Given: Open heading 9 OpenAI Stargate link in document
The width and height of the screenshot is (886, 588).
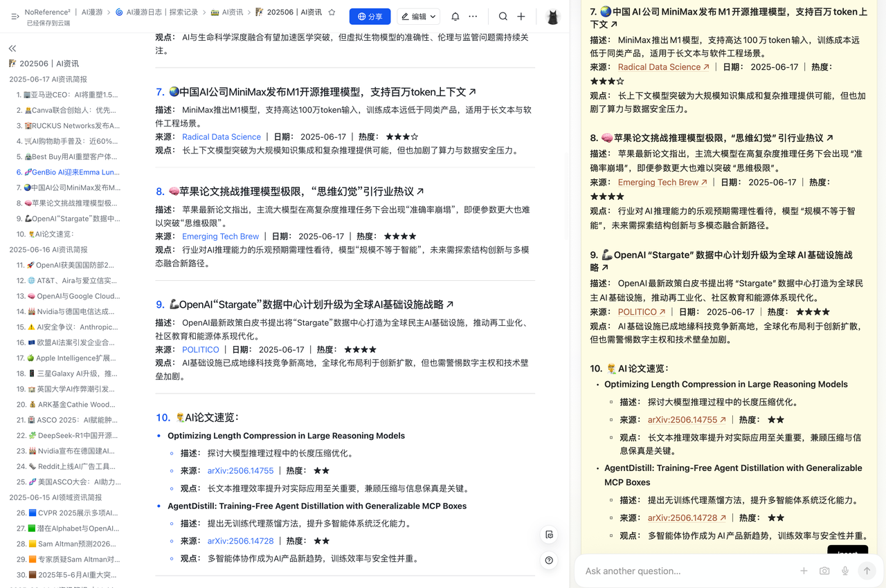Looking at the screenshot, I should (311, 304).
